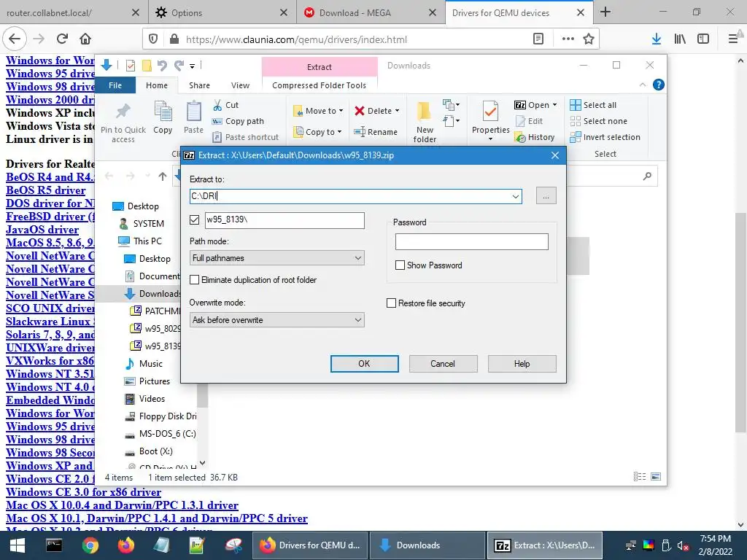Viewport: 747px width, 560px height.
Task: Switch to Options browser tab
Action: click(186, 13)
